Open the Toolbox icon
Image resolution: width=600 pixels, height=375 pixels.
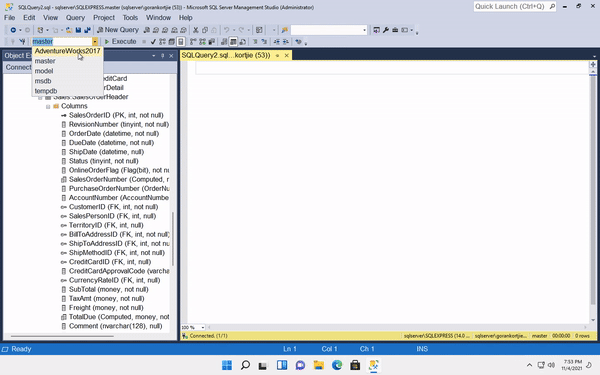pyautogui.click(x=395, y=30)
